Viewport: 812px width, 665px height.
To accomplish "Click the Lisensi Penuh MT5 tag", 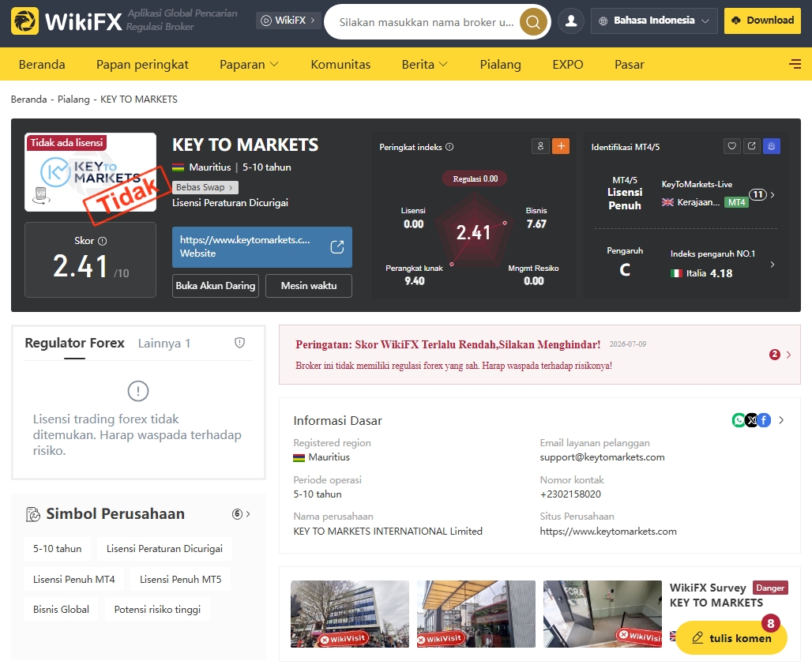I will click(180, 579).
